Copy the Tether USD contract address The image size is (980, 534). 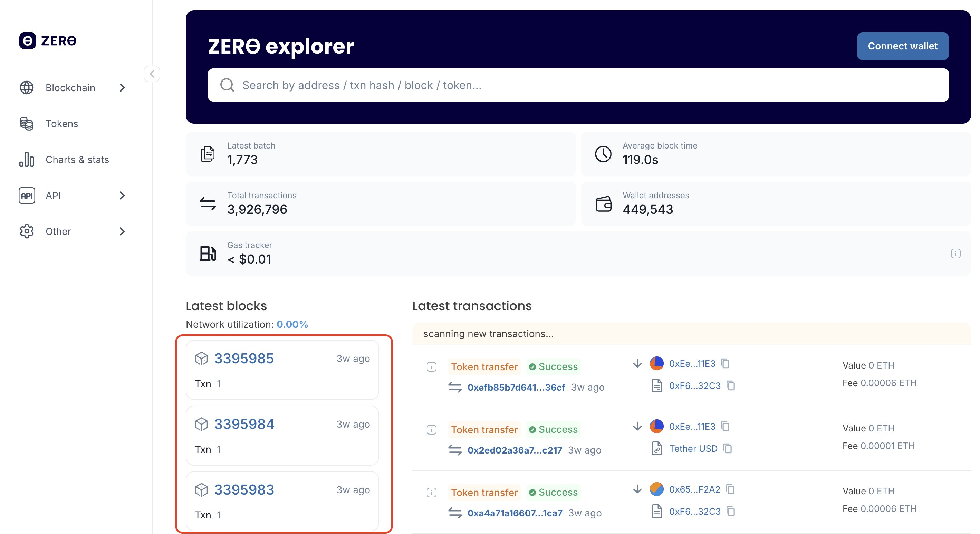pos(727,448)
